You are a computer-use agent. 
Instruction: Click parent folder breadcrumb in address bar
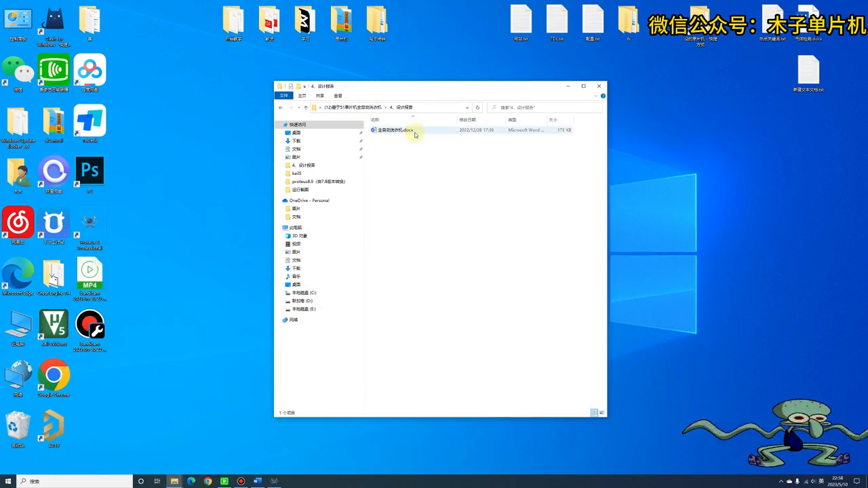click(x=353, y=108)
